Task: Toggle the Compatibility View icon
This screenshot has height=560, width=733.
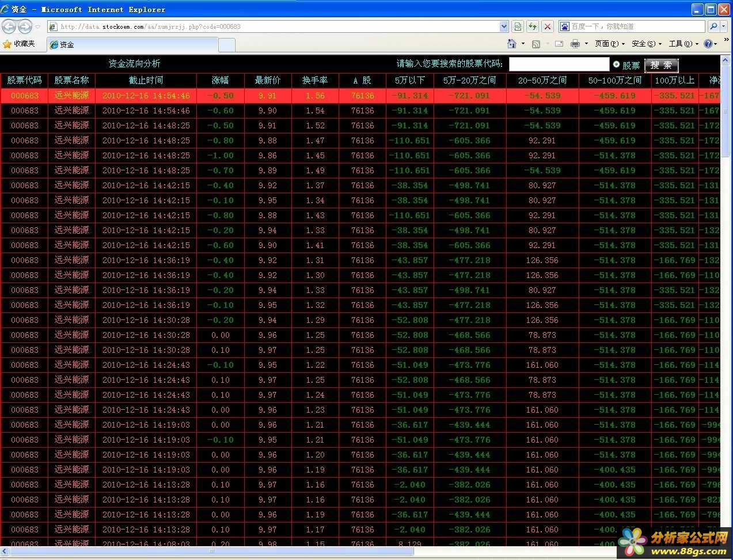Action: click(518, 26)
